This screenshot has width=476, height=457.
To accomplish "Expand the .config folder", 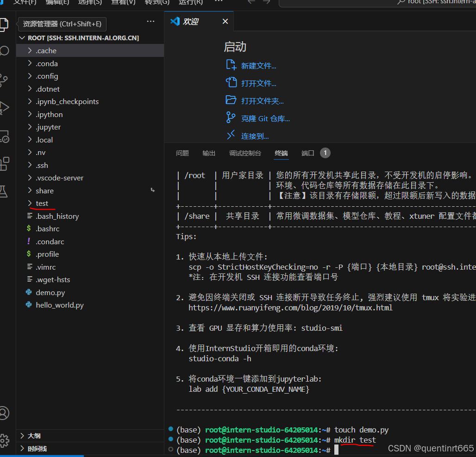I will pos(90,76).
